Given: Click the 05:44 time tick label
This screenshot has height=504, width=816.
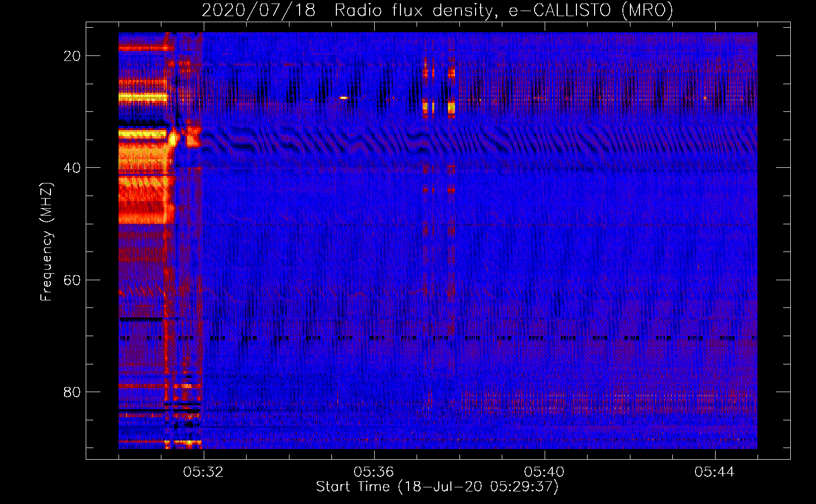Looking at the screenshot, I should (715, 472).
